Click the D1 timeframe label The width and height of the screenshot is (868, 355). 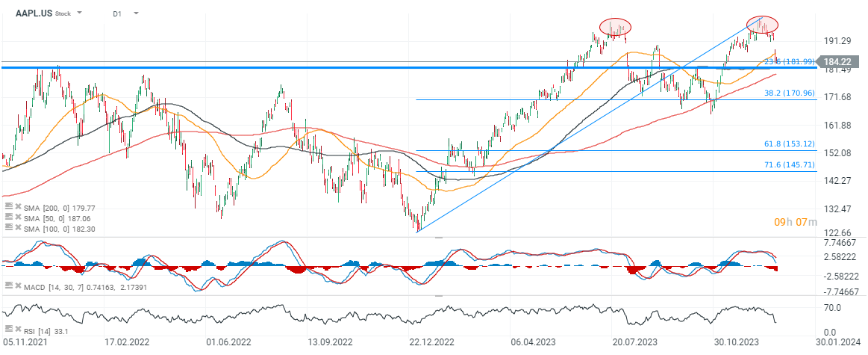pyautogui.click(x=117, y=13)
